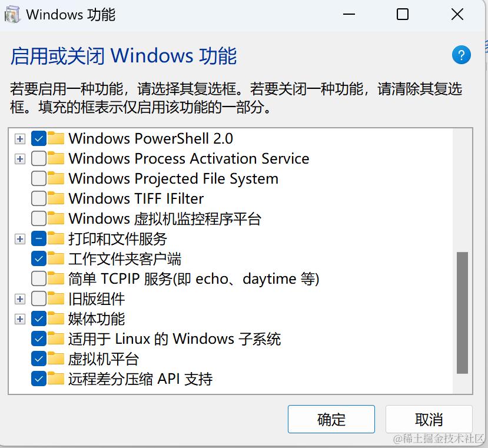Uncheck 适用于 Linux 的 Windows 子系统 checkbox
This screenshot has width=488, height=448.
pyautogui.click(x=39, y=339)
